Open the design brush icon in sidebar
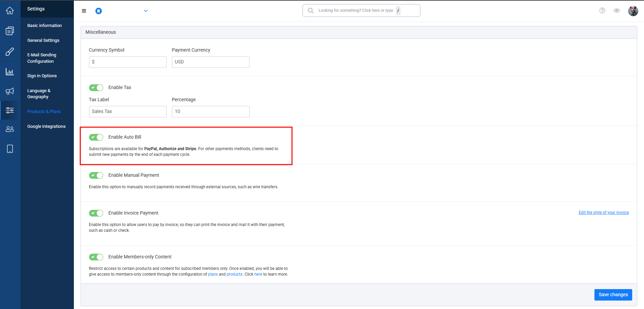Viewport: 644px width, 309px height. click(10, 52)
